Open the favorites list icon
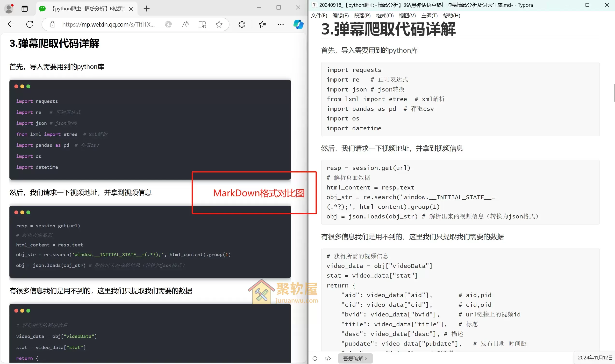615x364 pixels. click(x=262, y=24)
